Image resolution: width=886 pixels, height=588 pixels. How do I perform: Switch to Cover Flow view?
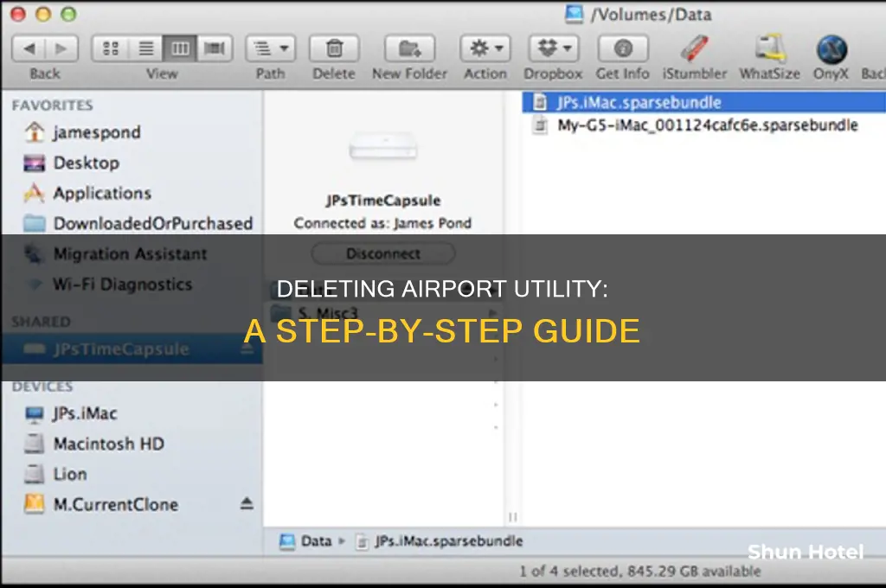[x=215, y=48]
